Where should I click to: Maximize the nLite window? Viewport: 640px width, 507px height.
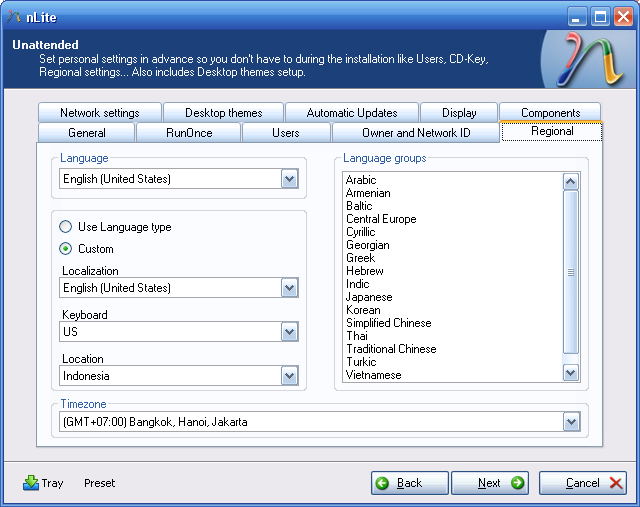pos(600,17)
